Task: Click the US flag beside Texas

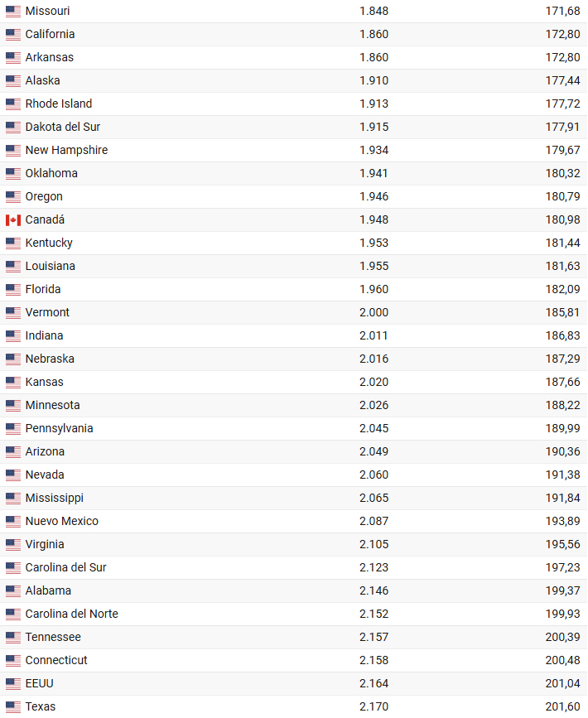Action: click(x=12, y=707)
